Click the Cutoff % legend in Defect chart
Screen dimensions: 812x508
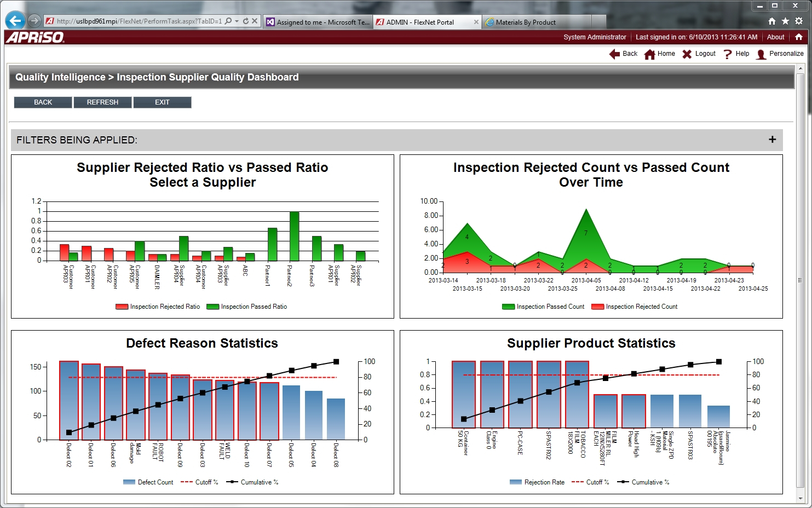point(199,482)
